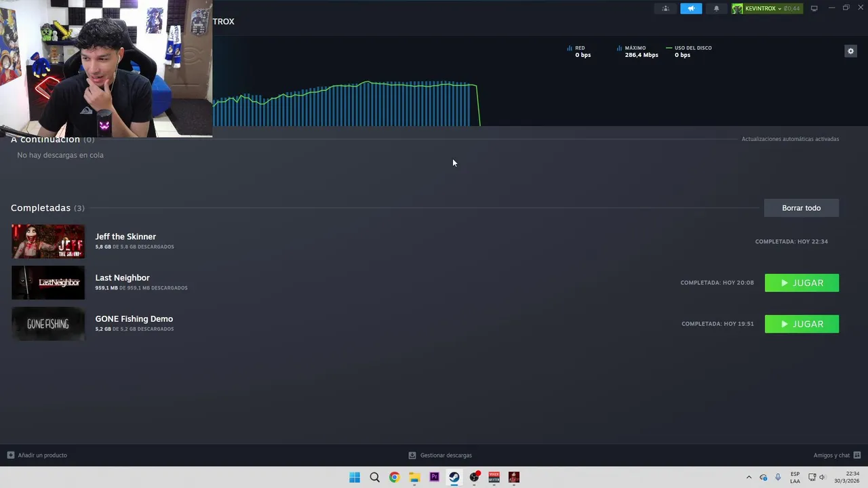
Task: Click the RED 0 bps network stat
Action: click(x=579, y=52)
